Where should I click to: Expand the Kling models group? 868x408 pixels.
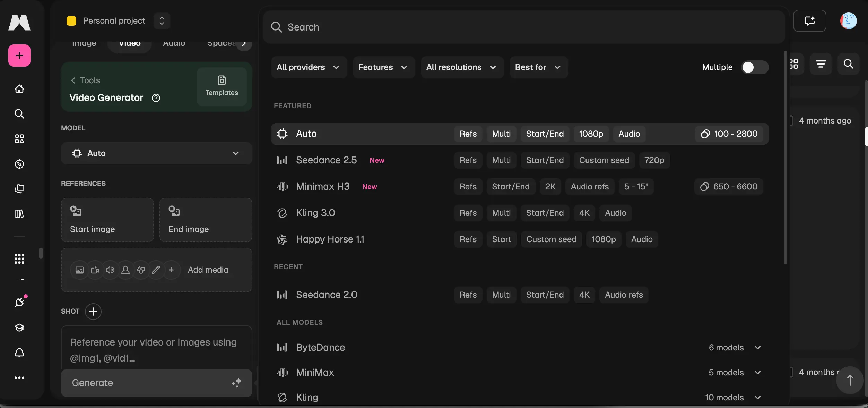click(x=520, y=398)
